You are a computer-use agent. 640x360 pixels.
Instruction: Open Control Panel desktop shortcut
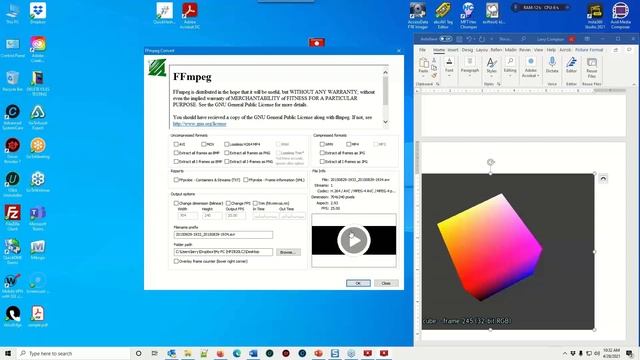pyautogui.click(x=12, y=47)
